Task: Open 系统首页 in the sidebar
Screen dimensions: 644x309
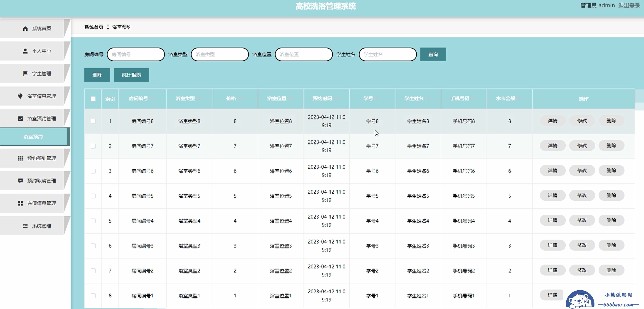Action: pos(35,28)
